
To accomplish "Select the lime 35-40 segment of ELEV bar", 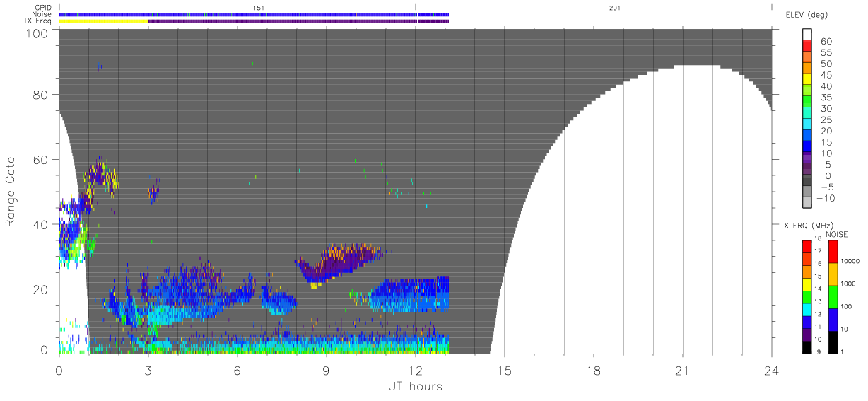I will tap(808, 91).
